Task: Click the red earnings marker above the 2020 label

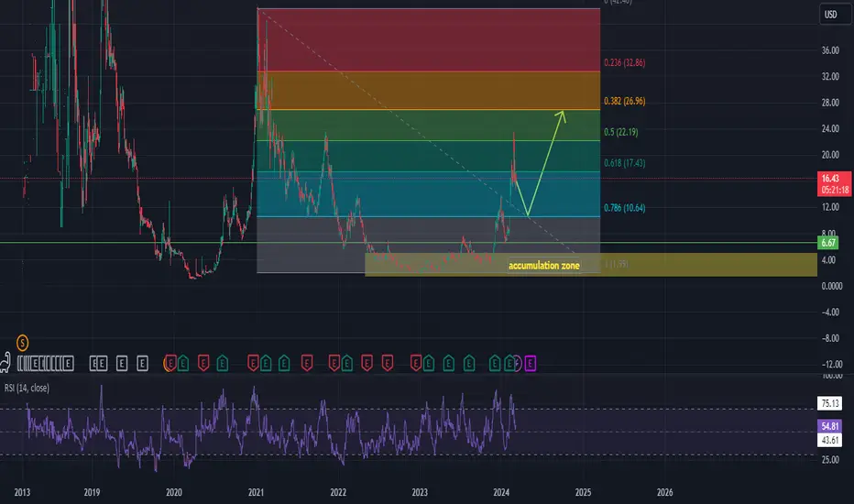Action: [x=170, y=363]
